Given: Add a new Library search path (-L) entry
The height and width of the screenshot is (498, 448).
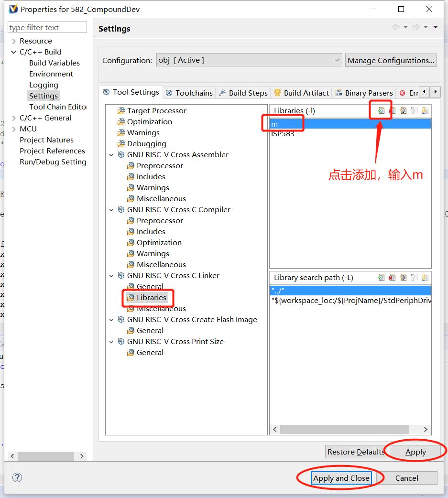Looking at the screenshot, I should [381, 277].
